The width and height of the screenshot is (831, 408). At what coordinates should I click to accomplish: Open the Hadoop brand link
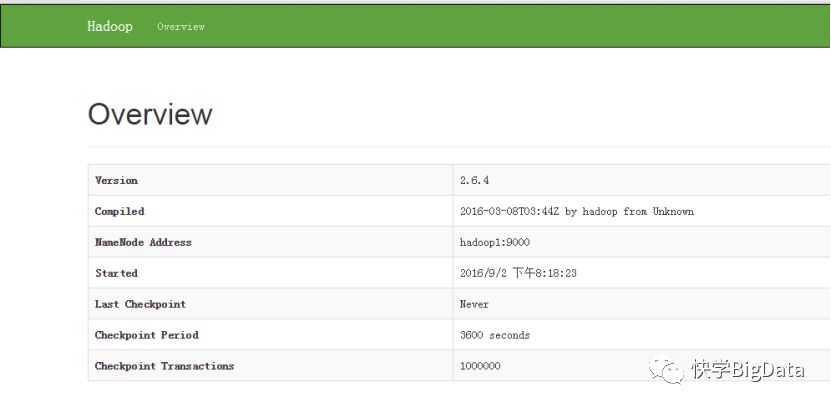110,26
